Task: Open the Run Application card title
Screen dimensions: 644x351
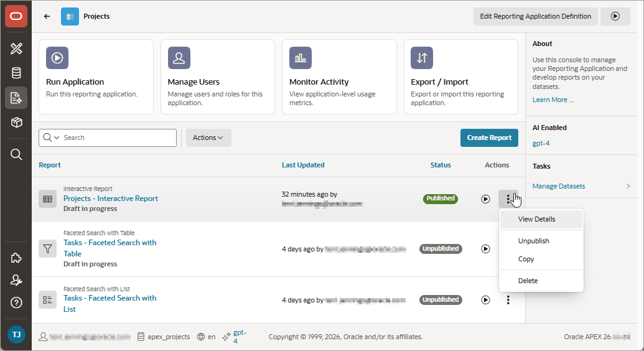Action: pos(75,82)
